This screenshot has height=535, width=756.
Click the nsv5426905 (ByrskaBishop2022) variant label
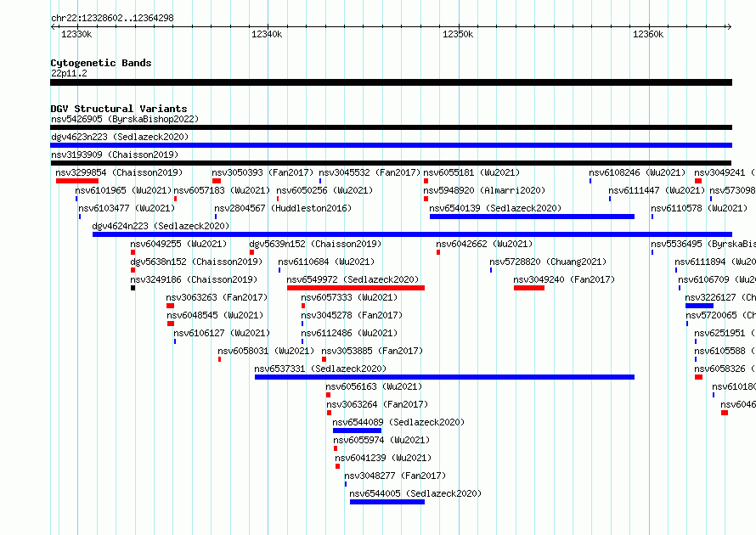(125, 119)
